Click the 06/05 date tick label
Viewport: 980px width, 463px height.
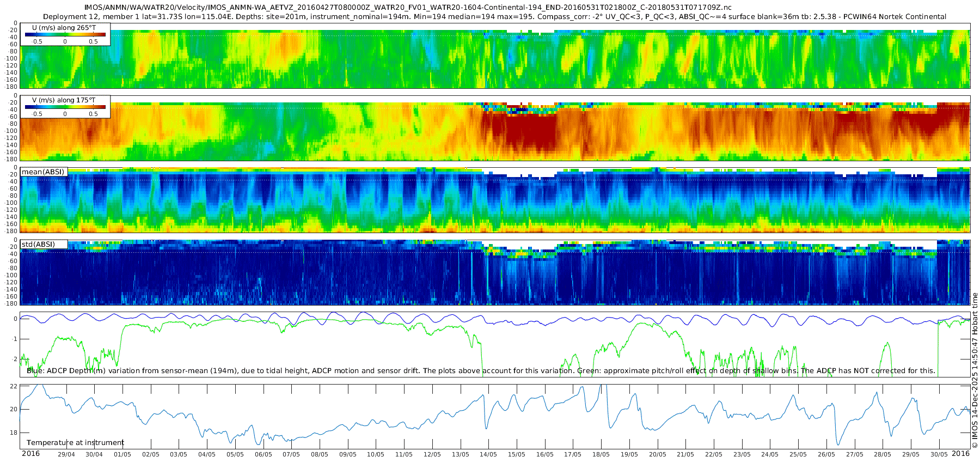pos(264,455)
